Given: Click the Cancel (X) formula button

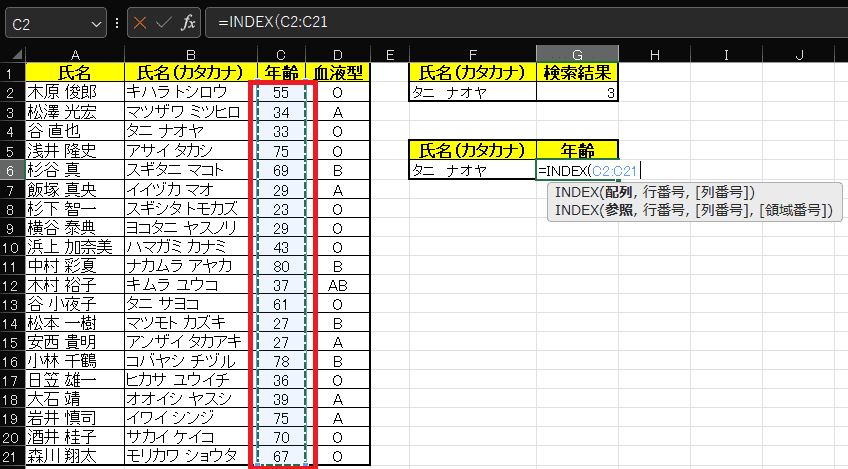Looking at the screenshot, I should [140, 22].
